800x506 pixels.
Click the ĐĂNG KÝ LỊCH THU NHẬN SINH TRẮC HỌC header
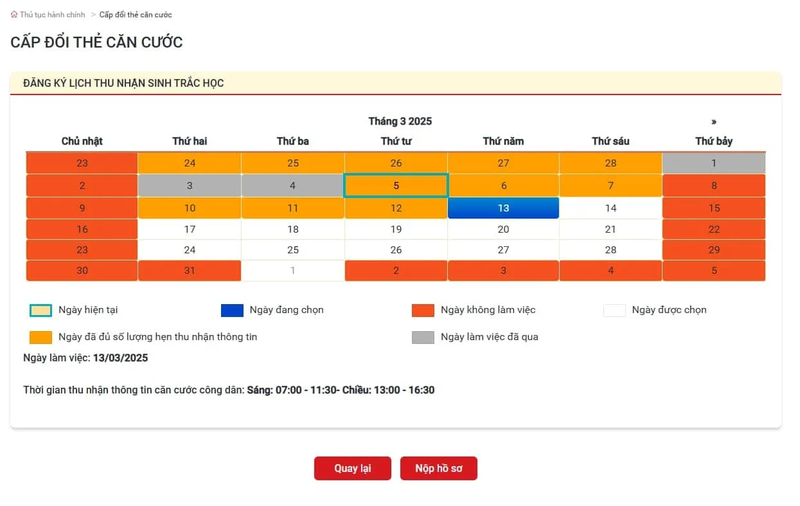123,83
